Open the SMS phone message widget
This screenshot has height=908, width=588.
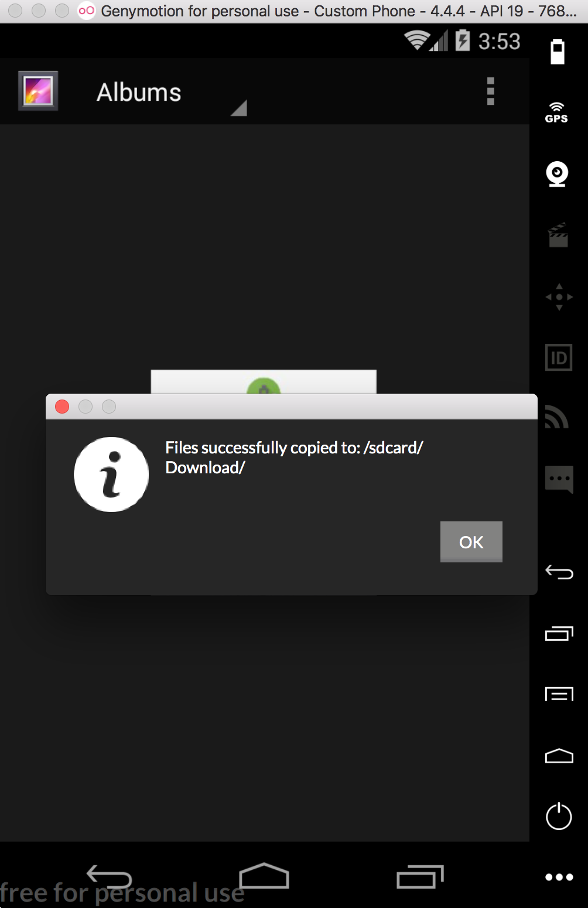point(559,480)
